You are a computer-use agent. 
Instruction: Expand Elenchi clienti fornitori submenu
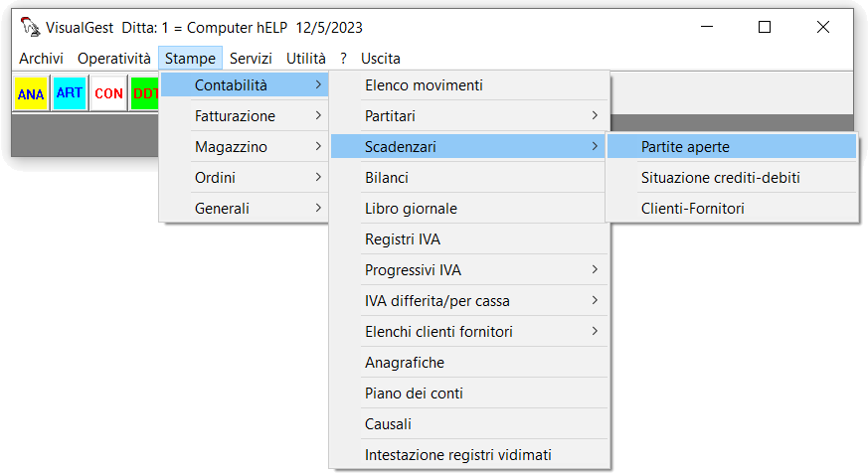point(470,332)
